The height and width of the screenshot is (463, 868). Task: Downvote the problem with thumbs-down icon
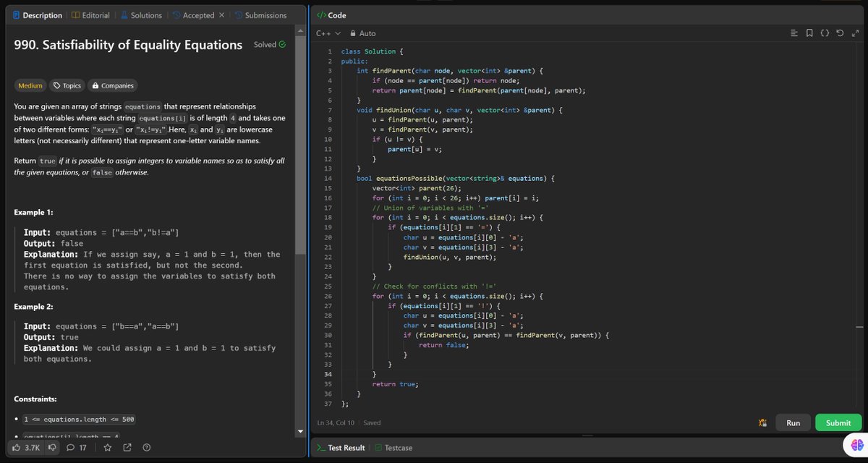pos(52,448)
